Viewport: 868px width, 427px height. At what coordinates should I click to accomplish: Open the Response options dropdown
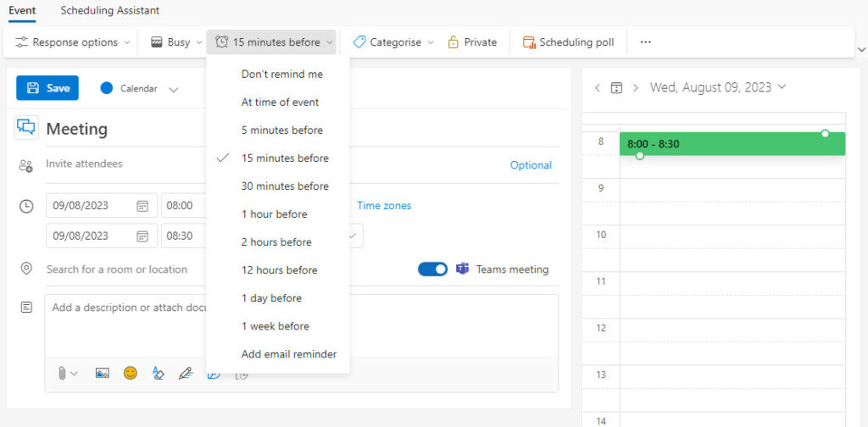pyautogui.click(x=73, y=42)
